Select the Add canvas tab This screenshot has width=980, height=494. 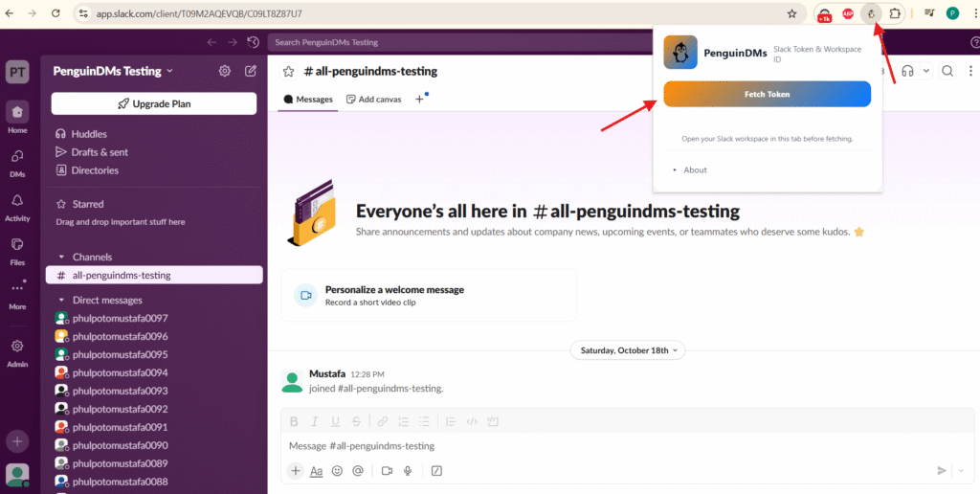pos(373,100)
